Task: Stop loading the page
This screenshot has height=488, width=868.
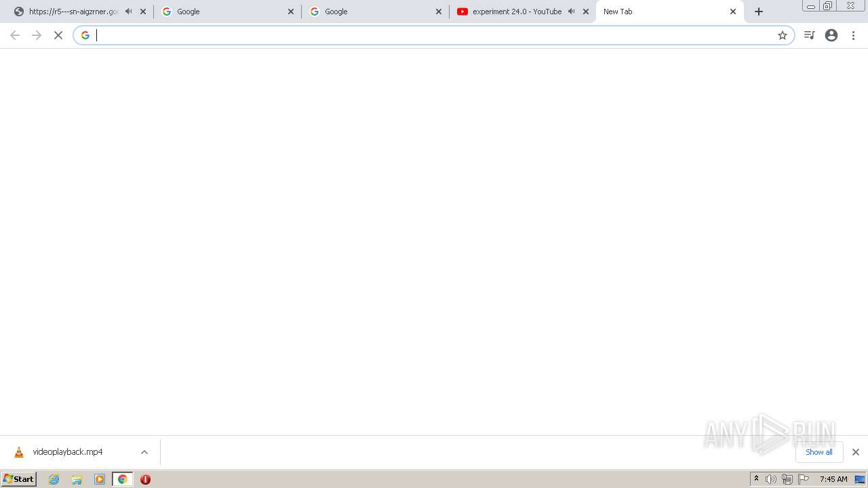Action: click(x=58, y=35)
